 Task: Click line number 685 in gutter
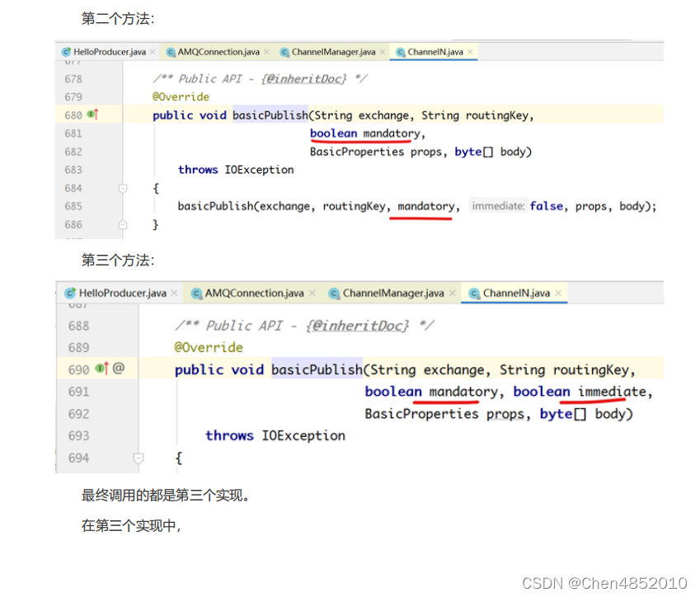point(73,206)
